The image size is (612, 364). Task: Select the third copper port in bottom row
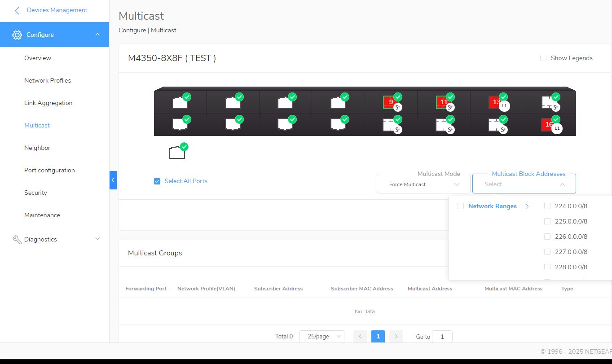[x=285, y=124]
